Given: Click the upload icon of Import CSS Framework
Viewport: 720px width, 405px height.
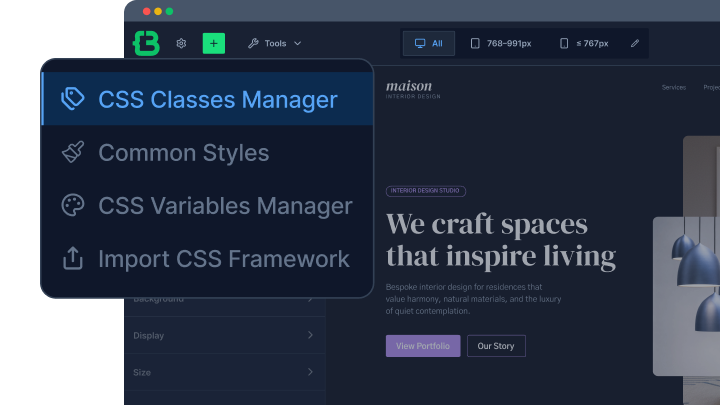Looking at the screenshot, I should [73, 258].
